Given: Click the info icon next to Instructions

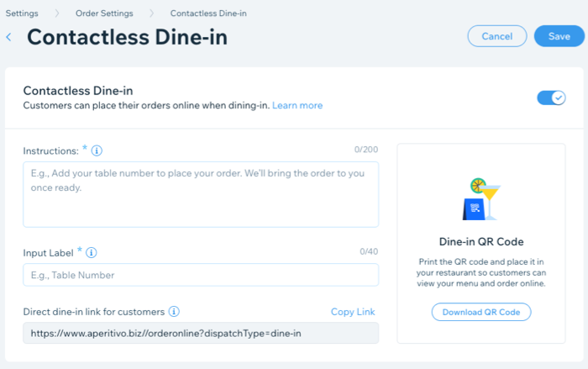Looking at the screenshot, I should click(x=97, y=150).
